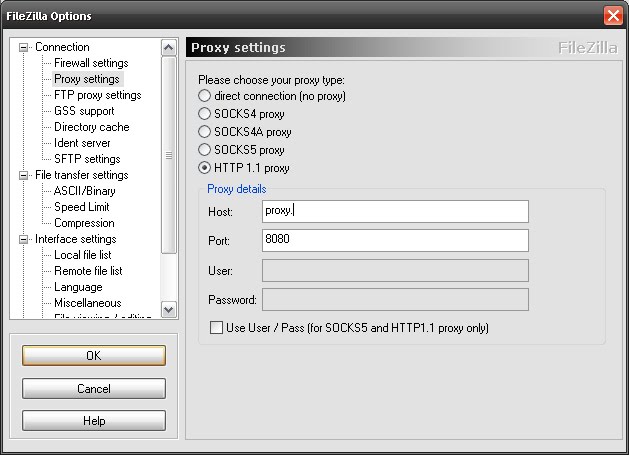
Task: Enable the Use User / Pass checkbox
Action: (216, 327)
